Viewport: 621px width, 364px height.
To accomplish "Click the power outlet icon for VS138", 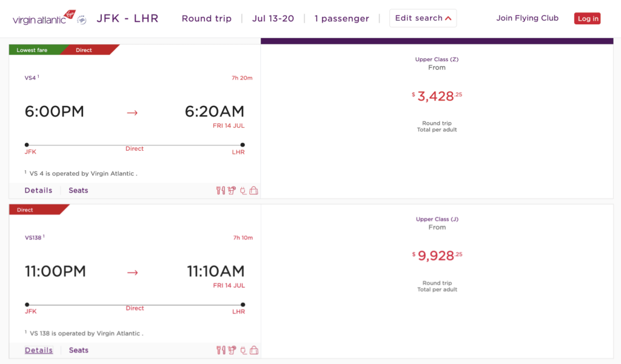I will point(243,351).
